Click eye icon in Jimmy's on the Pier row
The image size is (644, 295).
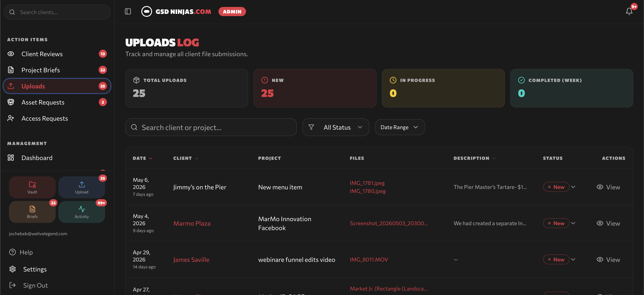pyautogui.click(x=600, y=187)
